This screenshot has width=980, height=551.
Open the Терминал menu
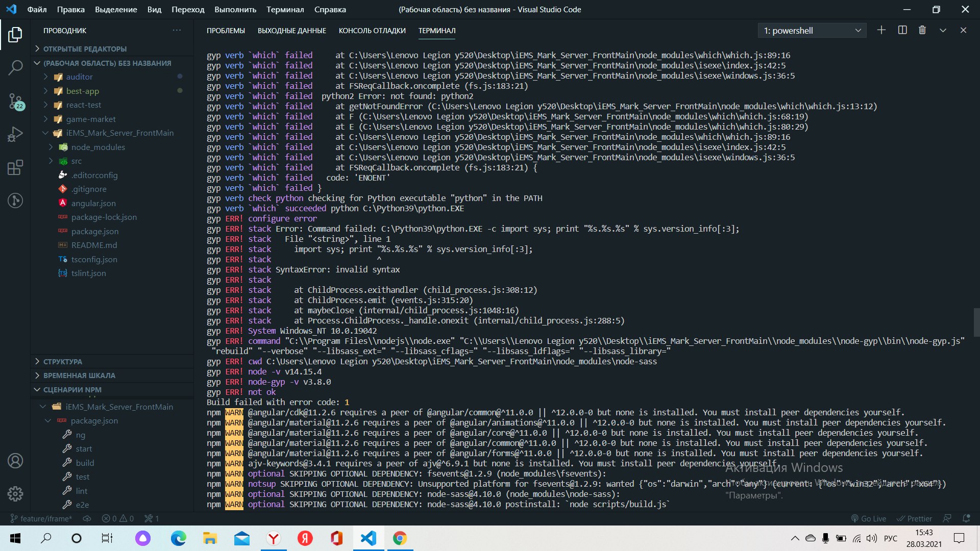point(285,9)
